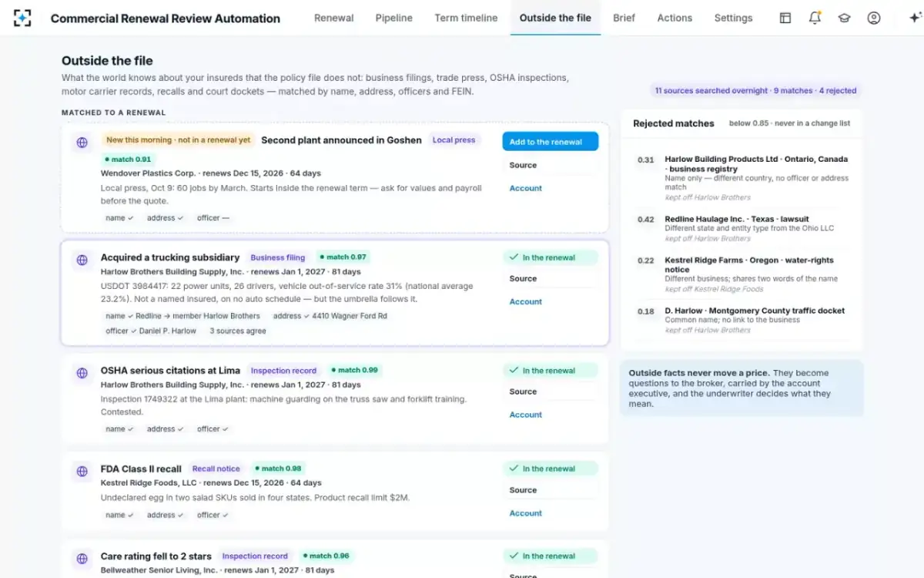
Task: Click Inspection record tag on Care rating card
Action: coord(255,556)
